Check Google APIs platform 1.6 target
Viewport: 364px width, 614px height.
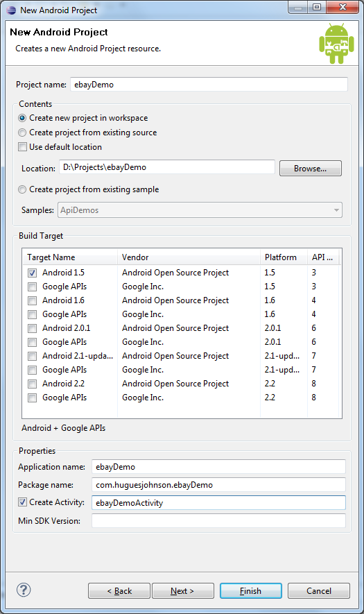click(32, 314)
